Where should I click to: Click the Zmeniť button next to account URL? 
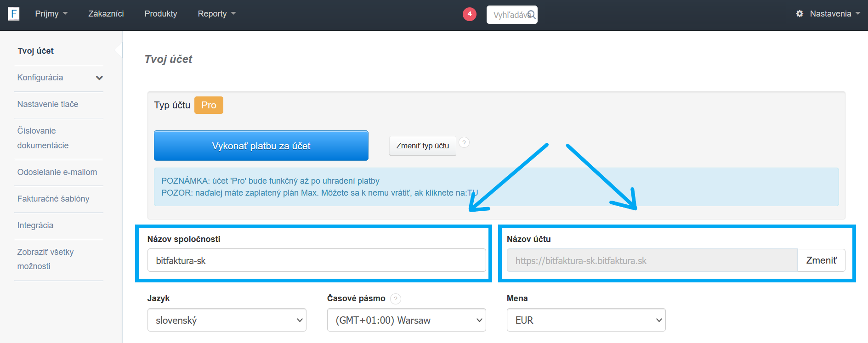tap(822, 260)
